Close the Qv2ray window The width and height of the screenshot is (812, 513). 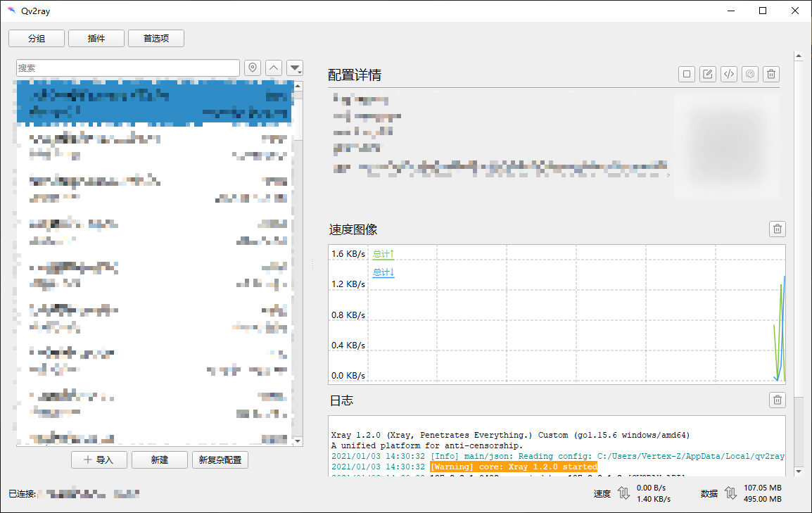[795, 11]
